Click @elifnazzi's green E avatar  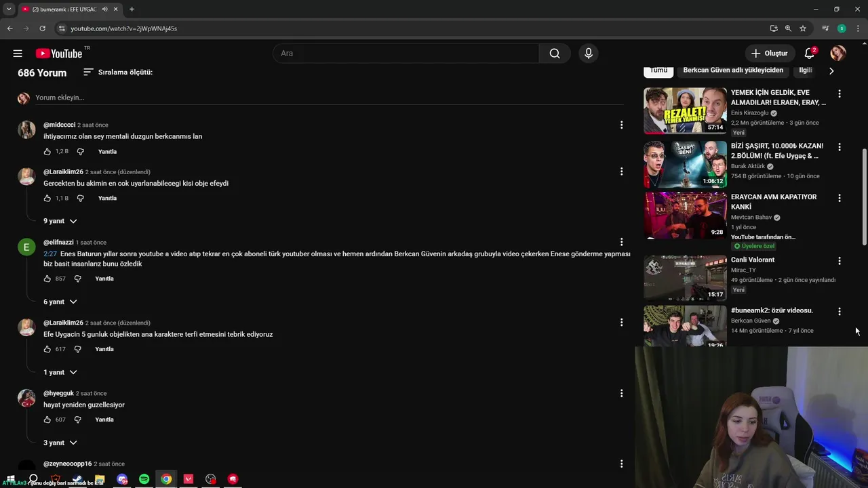[26, 247]
